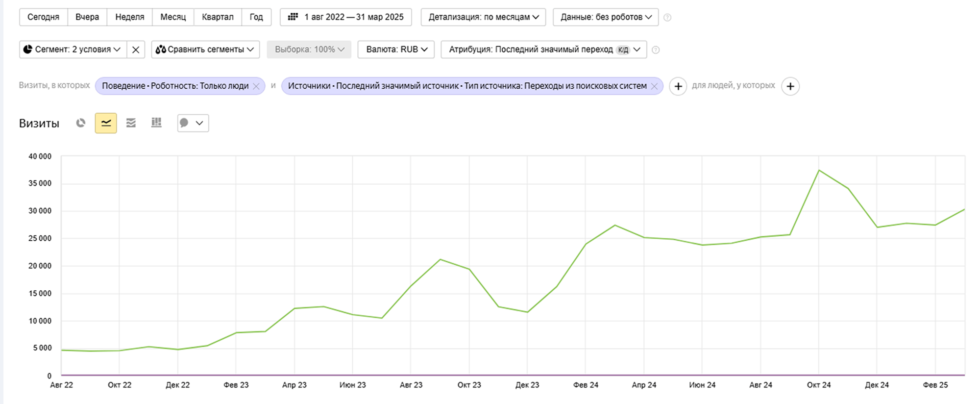Open 'Данные: без роботов' dropdown
The width and height of the screenshot is (980, 404).
606,17
